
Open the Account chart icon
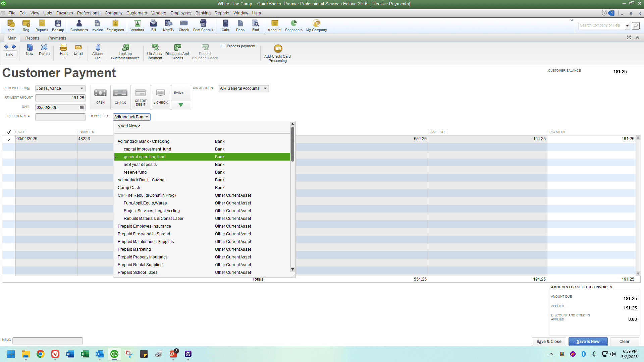(275, 25)
